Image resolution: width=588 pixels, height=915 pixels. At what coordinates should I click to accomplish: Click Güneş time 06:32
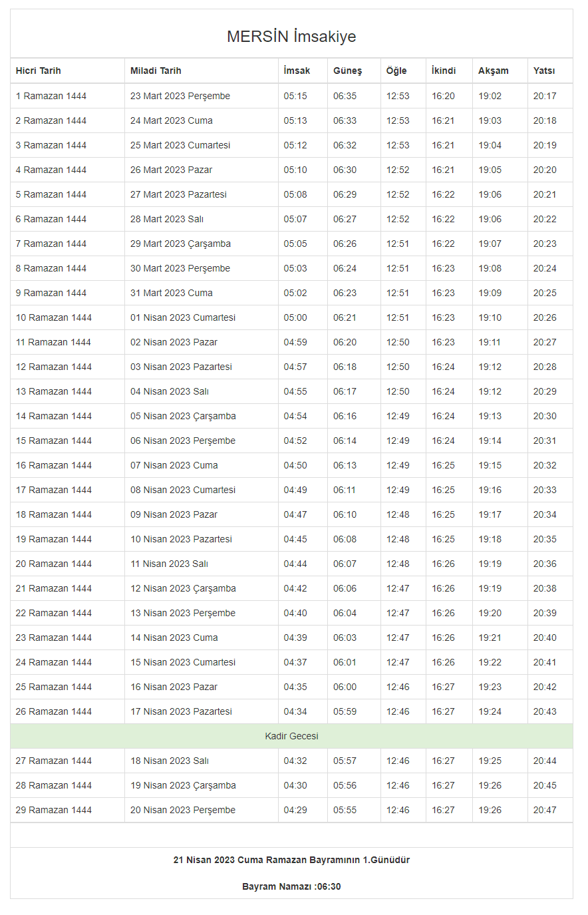[345, 145]
